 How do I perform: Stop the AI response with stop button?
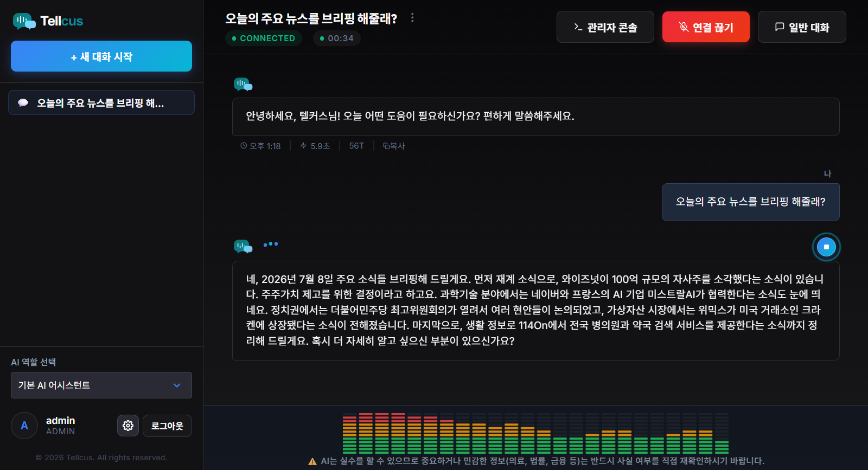click(826, 247)
